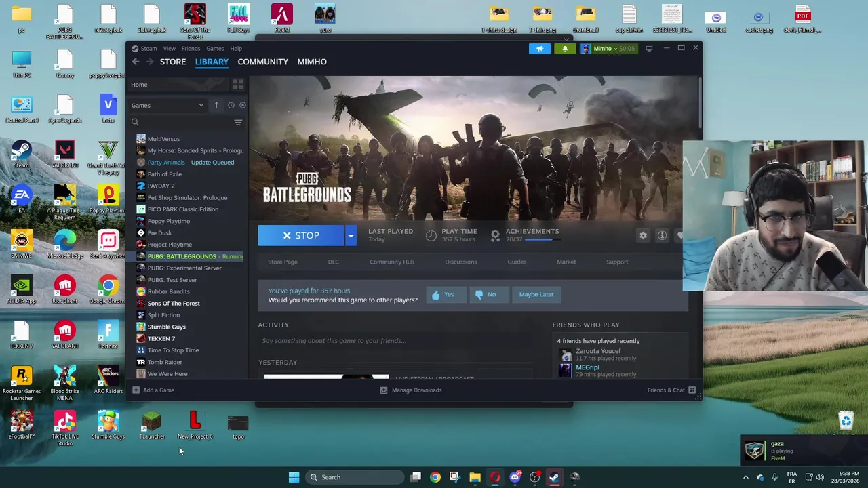
Task: Select PAYDAY 2 in library list
Action: pyautogui.click(x=161, y=186)
